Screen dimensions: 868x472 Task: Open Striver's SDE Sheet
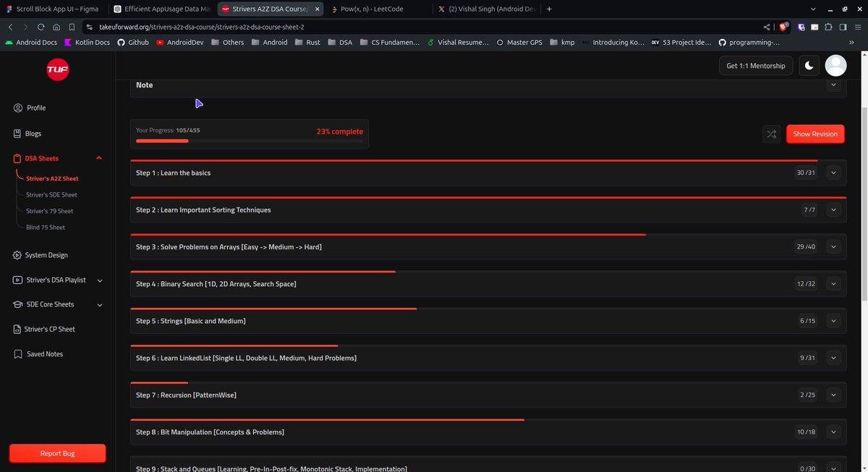click(x=51, y=194)
